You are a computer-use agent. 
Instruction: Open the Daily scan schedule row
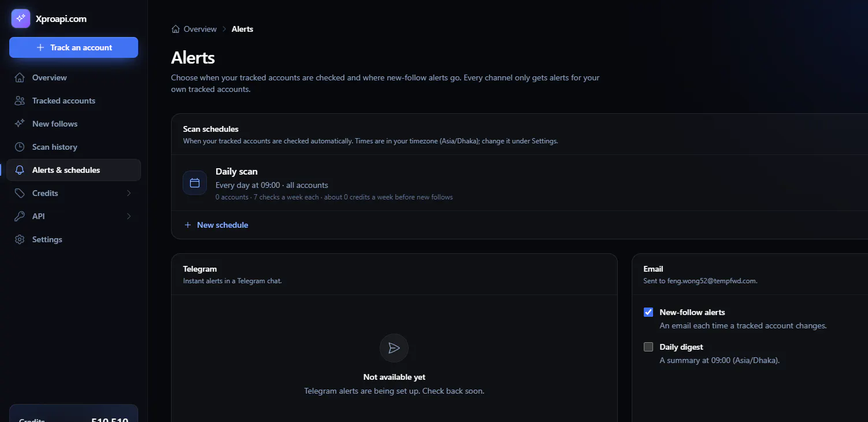click(x=520, y=183)
